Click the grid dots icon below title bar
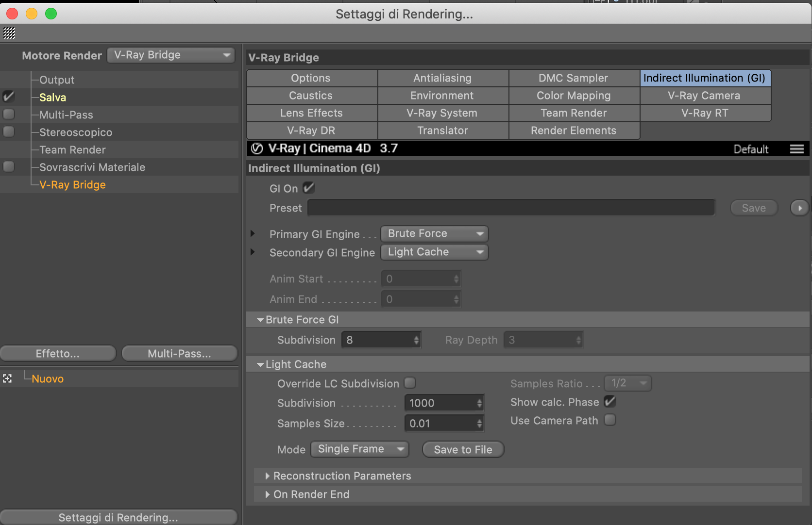This screenshot has height=525, width=812. click(9, 33)
